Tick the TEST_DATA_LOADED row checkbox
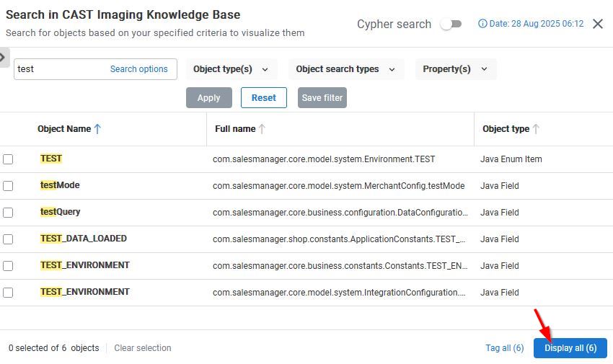Screen dimensions: 613x364 (8, 239)
